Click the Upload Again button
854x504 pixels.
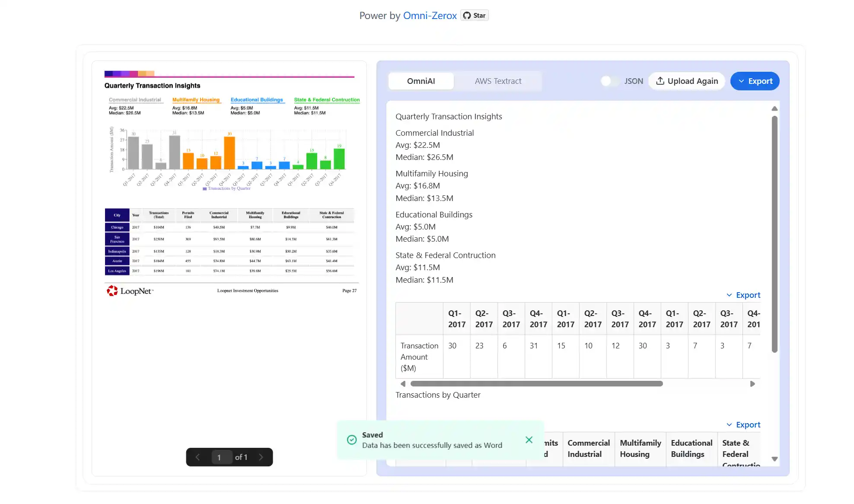click(687, 81)
